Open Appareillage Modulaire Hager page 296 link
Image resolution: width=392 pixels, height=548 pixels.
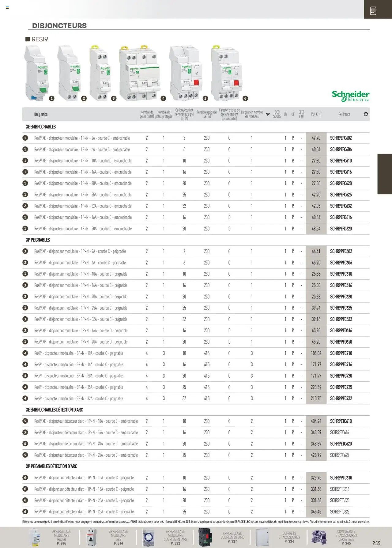point(61,537)
